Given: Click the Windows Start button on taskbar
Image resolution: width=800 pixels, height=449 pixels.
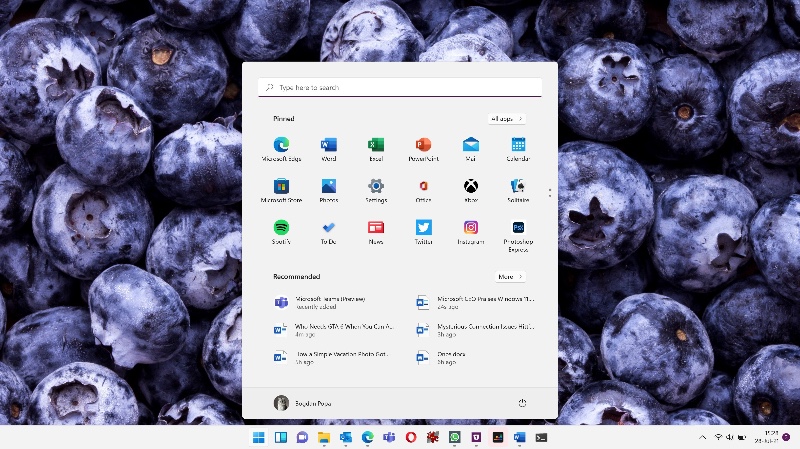Looking at the screenshot, I should 259,438.
